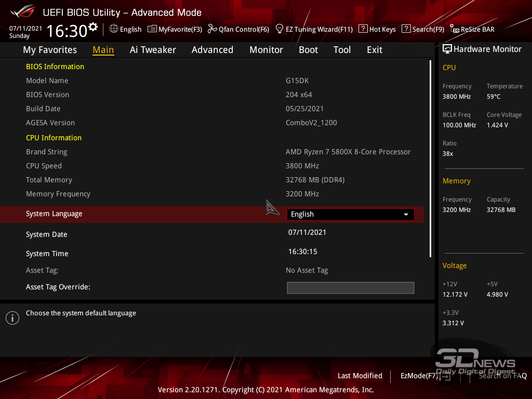The height and width of the screenshot is (399, 532).
Task: Open the Tool tab
Action: (x=342, y=50)
